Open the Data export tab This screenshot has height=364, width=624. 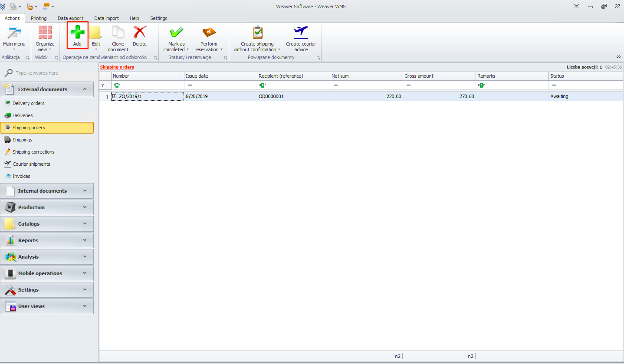(70, 18)
